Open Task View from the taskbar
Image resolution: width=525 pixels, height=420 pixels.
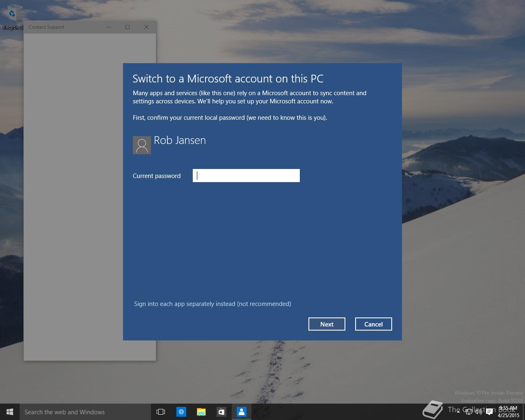161,412
